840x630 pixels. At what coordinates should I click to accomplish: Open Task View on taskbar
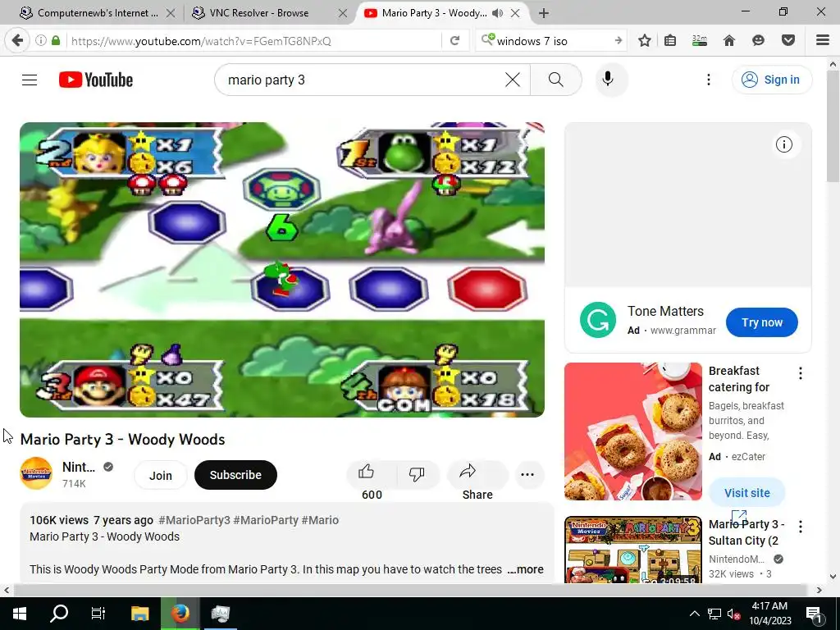(x=98, y=614)
